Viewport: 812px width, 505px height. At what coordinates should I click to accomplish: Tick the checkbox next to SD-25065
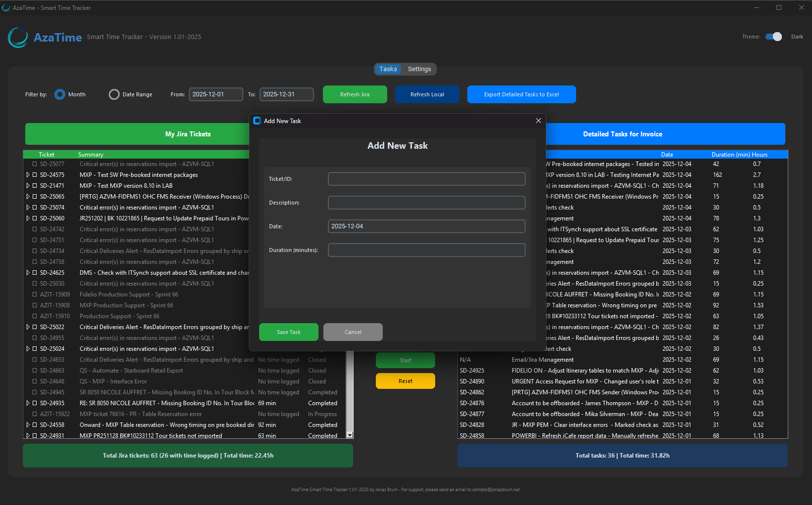35,197
